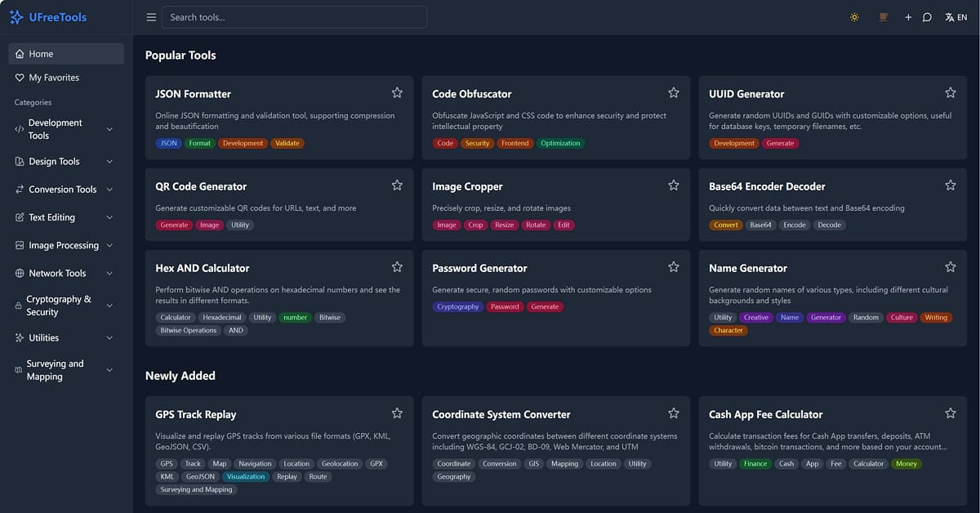The image size is (980, 513).
Task: Star the Name Generator tool
Action: coord(951,267)
